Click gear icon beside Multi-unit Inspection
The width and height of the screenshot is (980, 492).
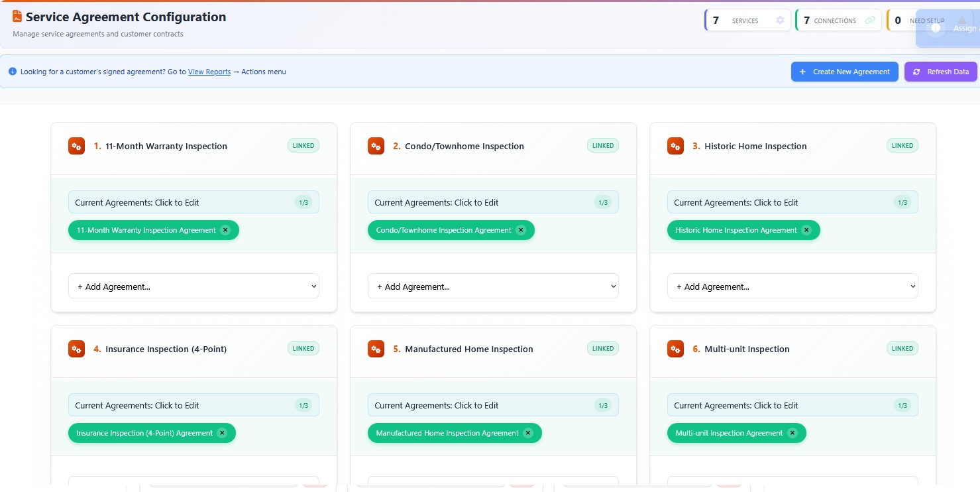(675, 349)
